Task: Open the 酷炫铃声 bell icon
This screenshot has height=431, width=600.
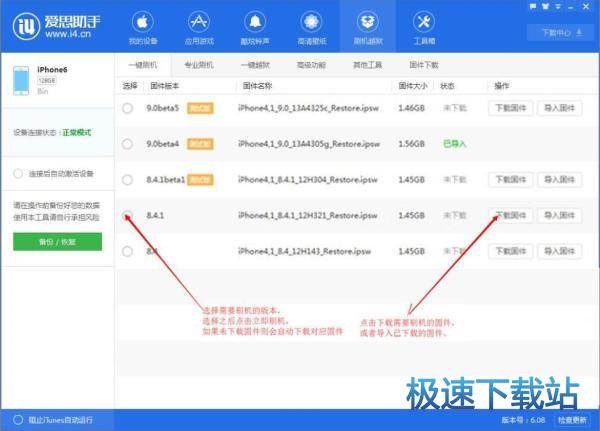Action: tap(255, 22)
